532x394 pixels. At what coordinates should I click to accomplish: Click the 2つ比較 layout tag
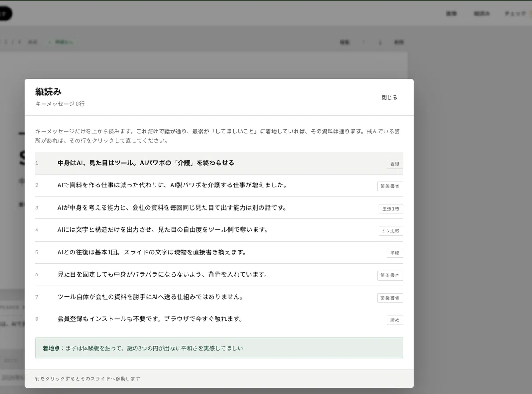(391, 231)
